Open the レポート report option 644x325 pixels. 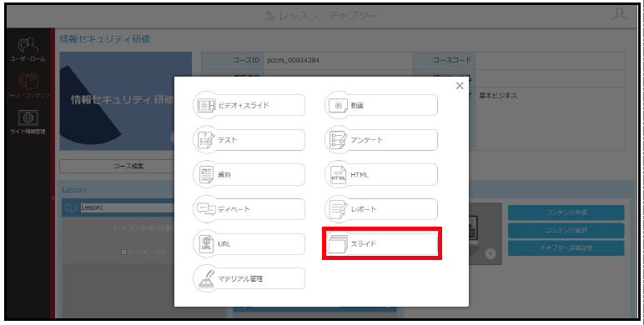381,209
